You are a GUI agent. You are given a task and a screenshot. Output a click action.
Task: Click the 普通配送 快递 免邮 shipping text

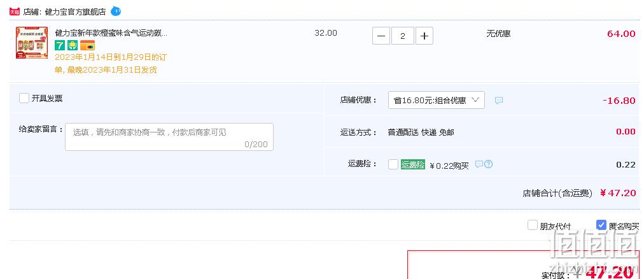click(x=421, y=132)
